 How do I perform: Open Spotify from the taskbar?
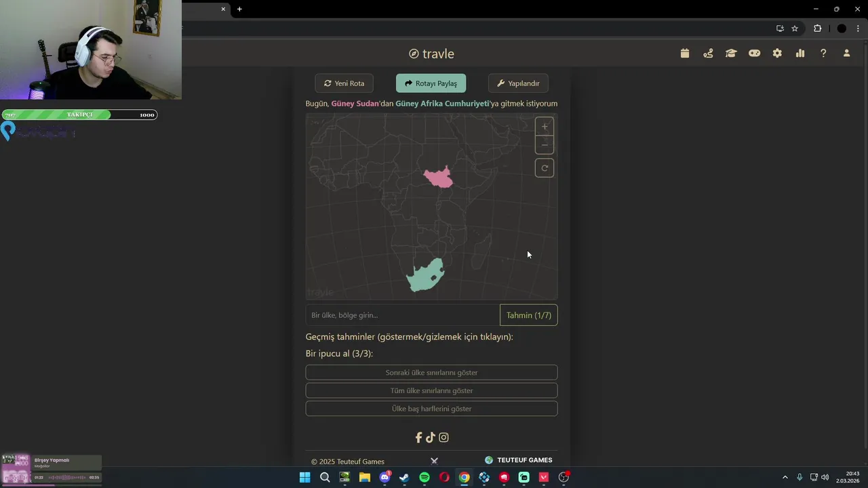click(425, 477)
